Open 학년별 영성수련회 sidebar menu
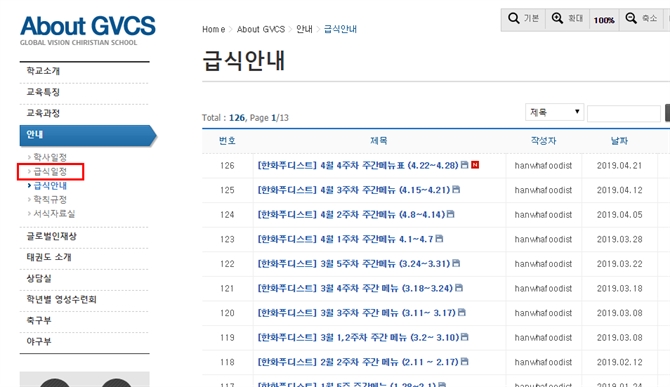 [62, 299]
